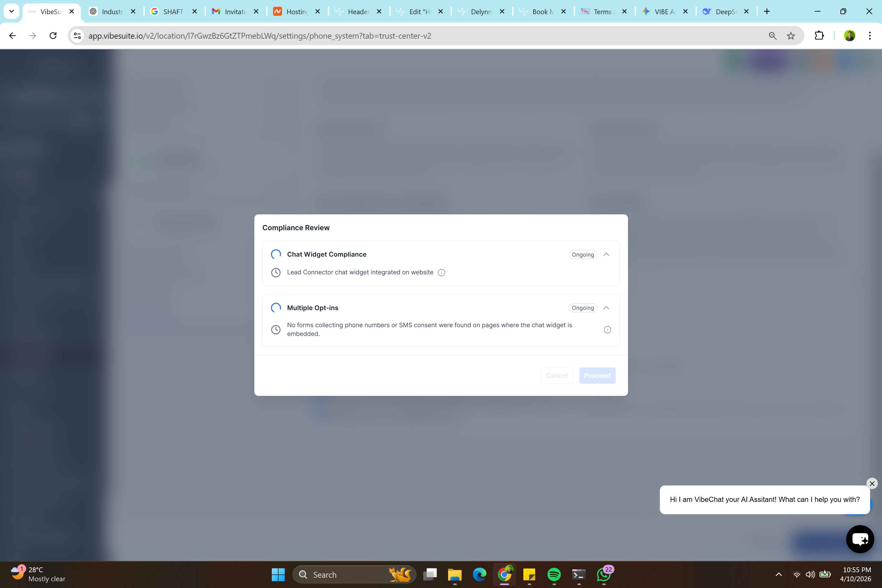The width and height of the screenshot is (882, 588).
Task: Open the clock and date panel
Action: (x=855, y=574)
